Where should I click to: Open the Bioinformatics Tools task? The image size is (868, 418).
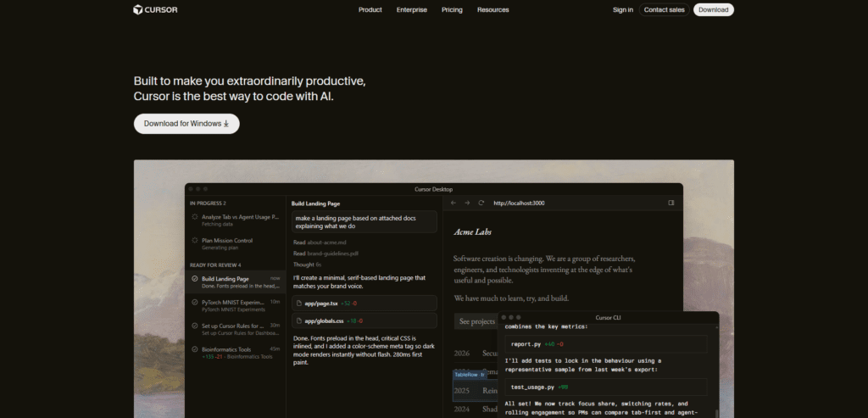(x=236, y=353)
